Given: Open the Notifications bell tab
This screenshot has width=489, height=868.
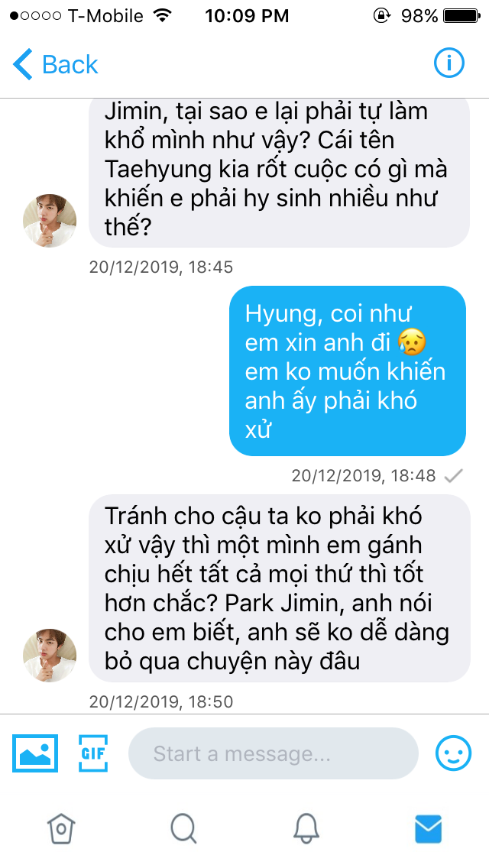Looking at the screenshot, I should coord(306,829).
